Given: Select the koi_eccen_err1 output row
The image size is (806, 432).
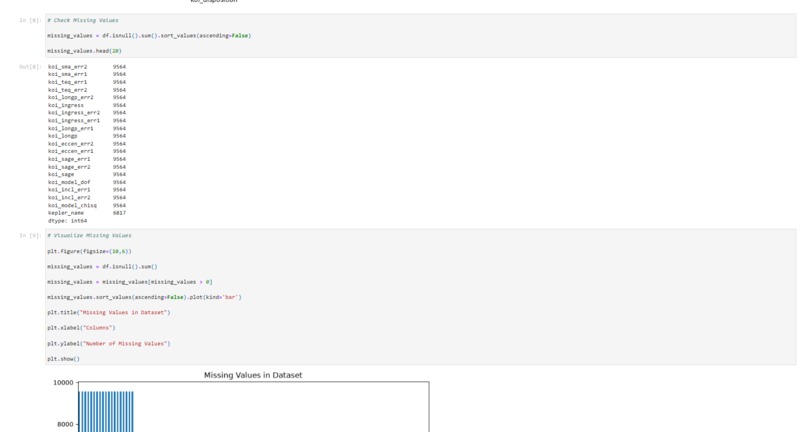Looking at the screenshot, I should [x=87, y=151].
